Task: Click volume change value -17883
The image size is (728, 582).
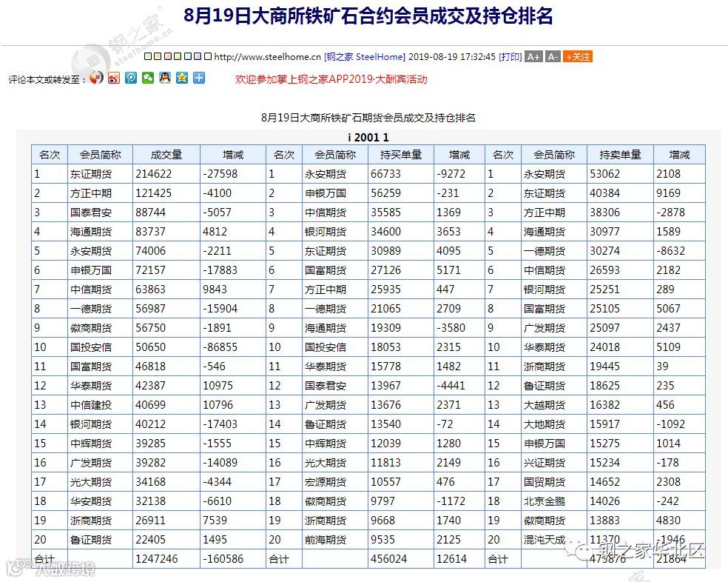Action: [220, 270]
